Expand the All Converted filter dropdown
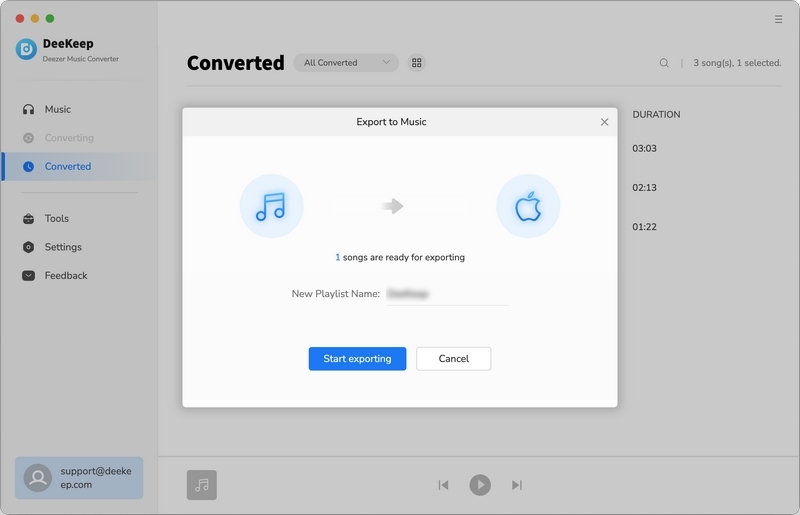This screenshot has height=515, width=800. (x=346, y=63)
